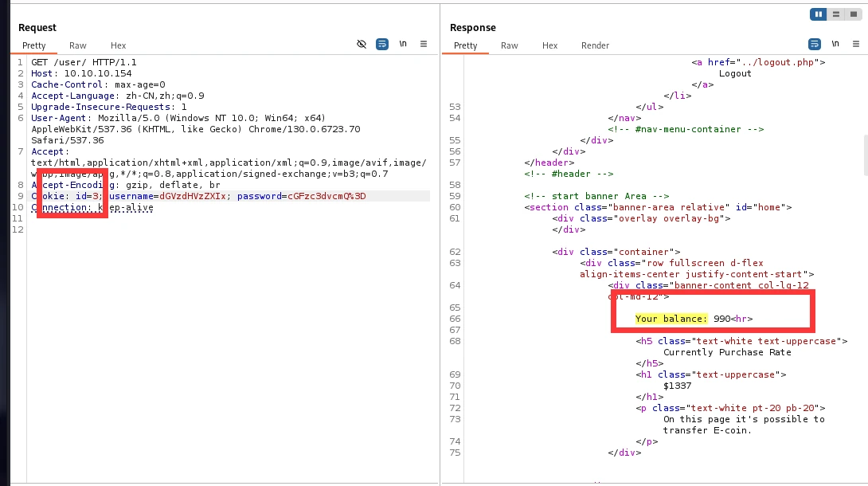Toggle the Request hide non-printable characters eye icon
Viewport: 868px width, 486px height.
[362, 45]
